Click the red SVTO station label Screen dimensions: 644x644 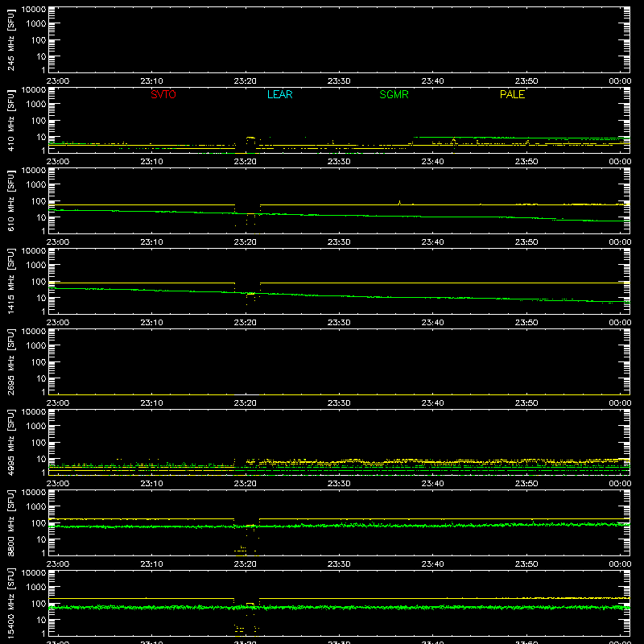pos(163,94)
